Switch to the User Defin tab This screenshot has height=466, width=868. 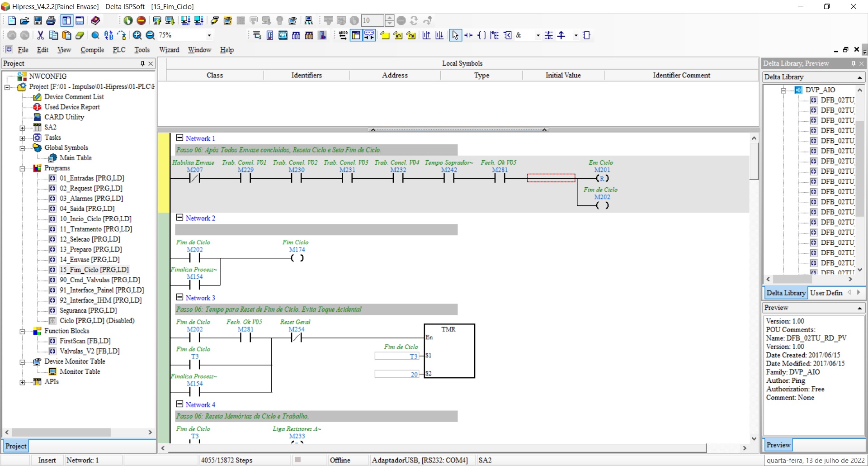coord(826,293)
